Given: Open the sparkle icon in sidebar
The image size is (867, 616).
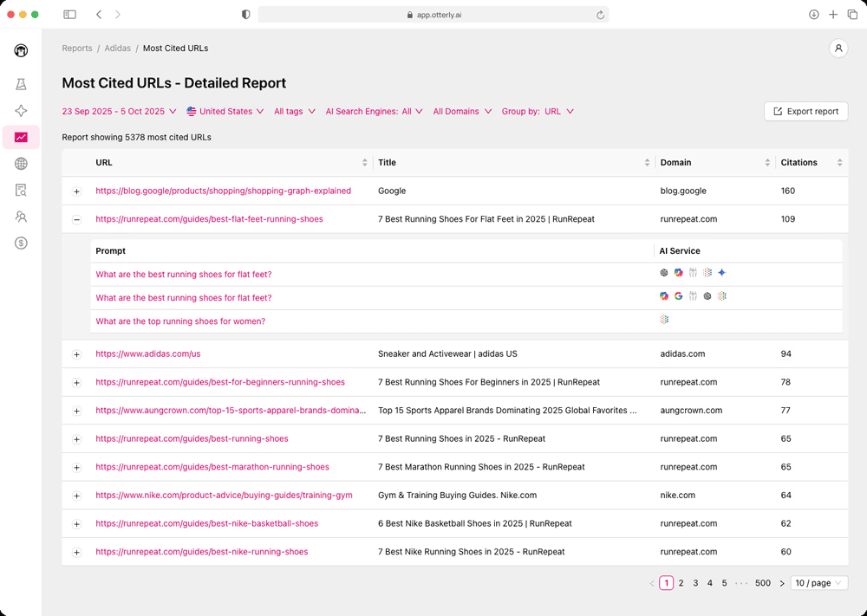Looking at the screenshot, I should (21, 111).
